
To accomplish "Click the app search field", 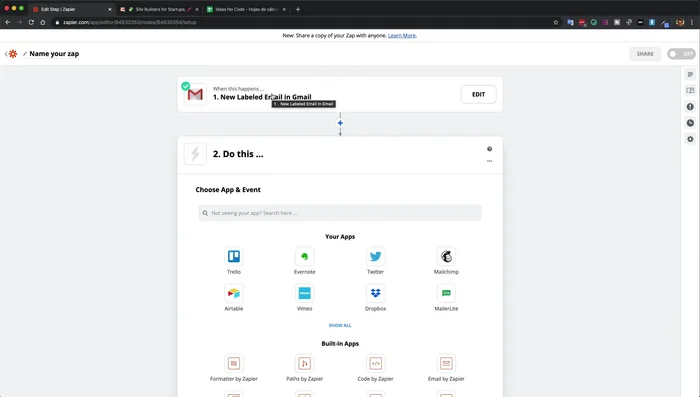I will [x=340, y=213].
